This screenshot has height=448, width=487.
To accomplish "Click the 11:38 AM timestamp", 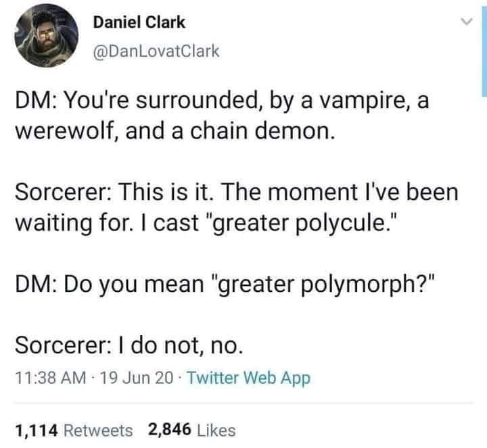I will click(51, 378).
